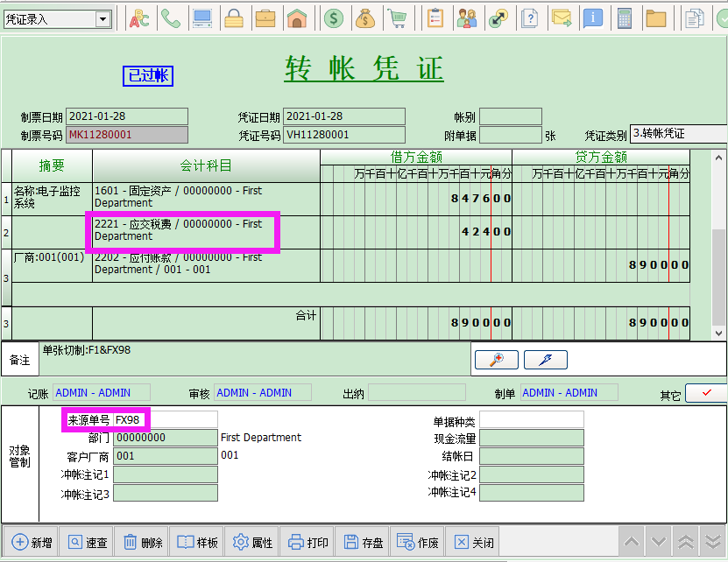Open the money bag toolbar icon
Image resolution: width=728 pixels, height=562 pixels.
[365, 18]
